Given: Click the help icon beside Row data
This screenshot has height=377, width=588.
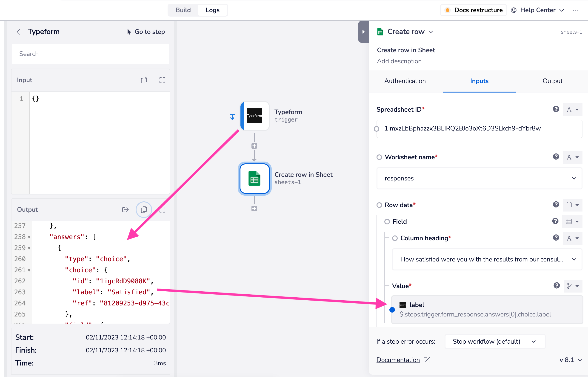Looking at the screenshot, I should pyautogui.click(x=556, y=205).
